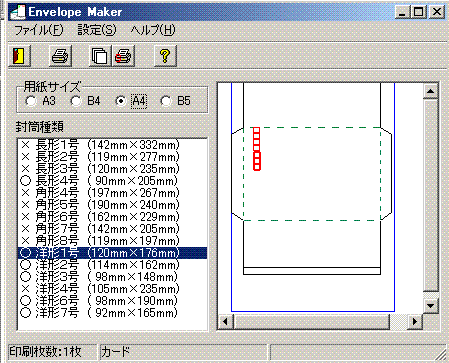Screen dimensions: 449x363
Task: Click the printer toolbar icon
Action: click(60, 56)
